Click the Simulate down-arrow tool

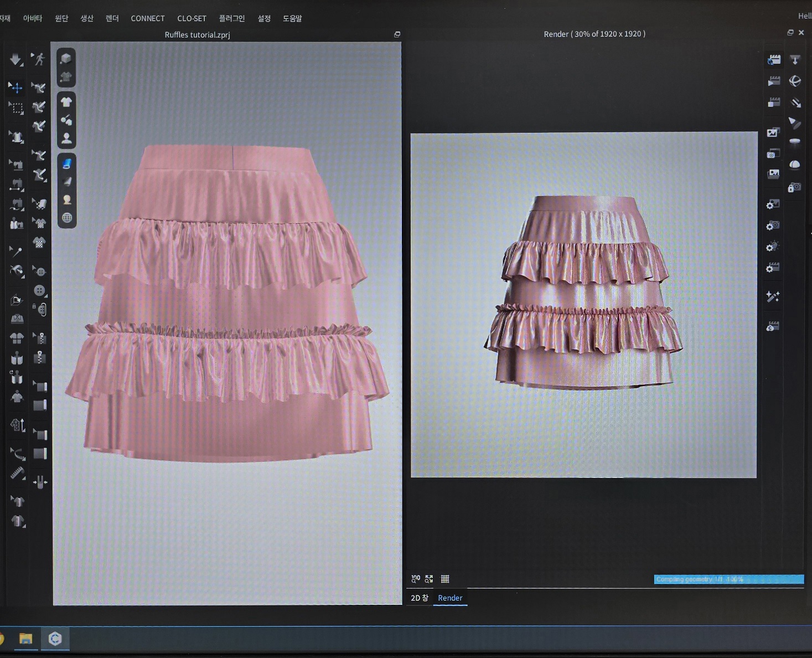(15, 59)
